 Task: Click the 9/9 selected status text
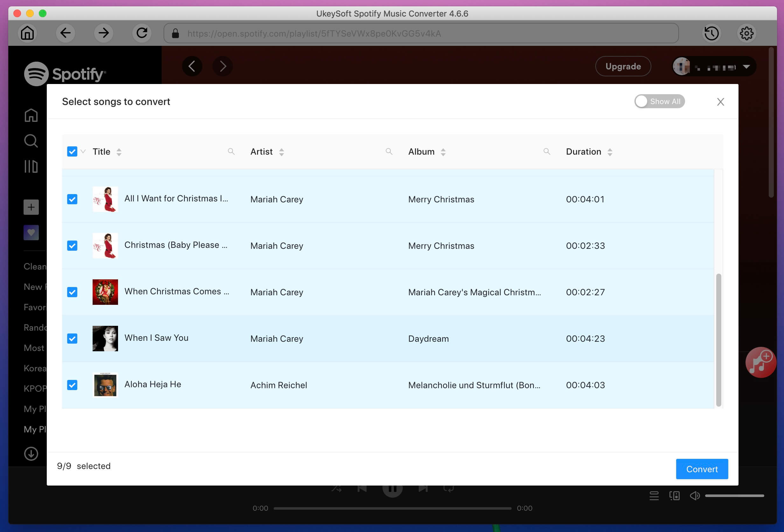coord(84,466)
